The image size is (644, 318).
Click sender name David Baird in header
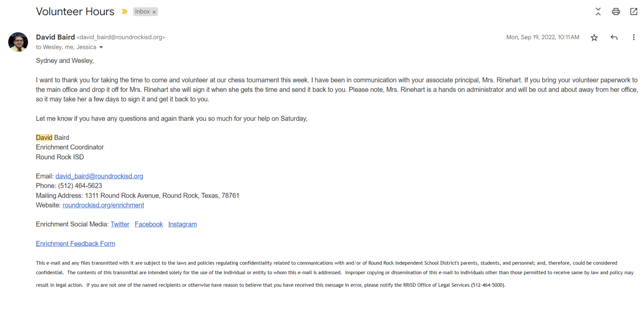click(55, 37)
